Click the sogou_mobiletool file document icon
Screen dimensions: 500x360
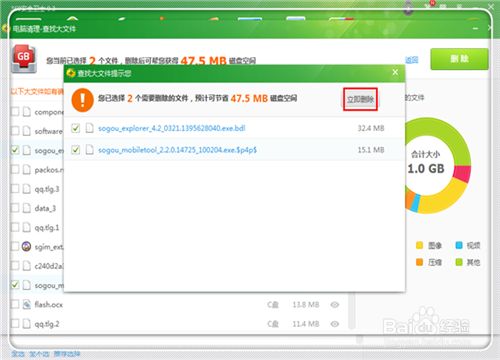[x=89, y=150]
